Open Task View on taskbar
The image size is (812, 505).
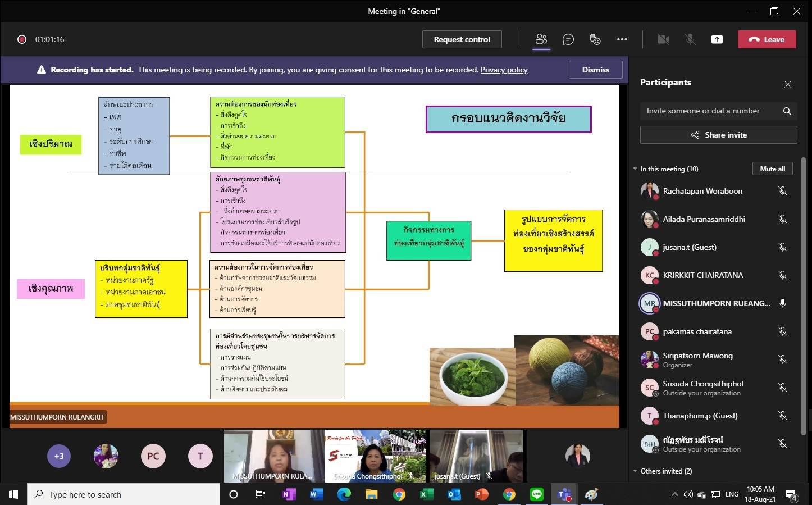[261, 494]
